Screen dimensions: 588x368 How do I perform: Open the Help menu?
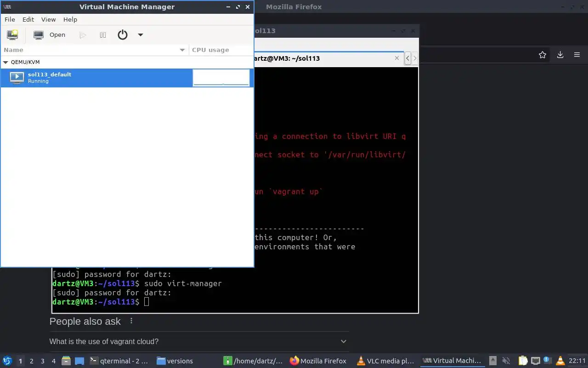70,19
